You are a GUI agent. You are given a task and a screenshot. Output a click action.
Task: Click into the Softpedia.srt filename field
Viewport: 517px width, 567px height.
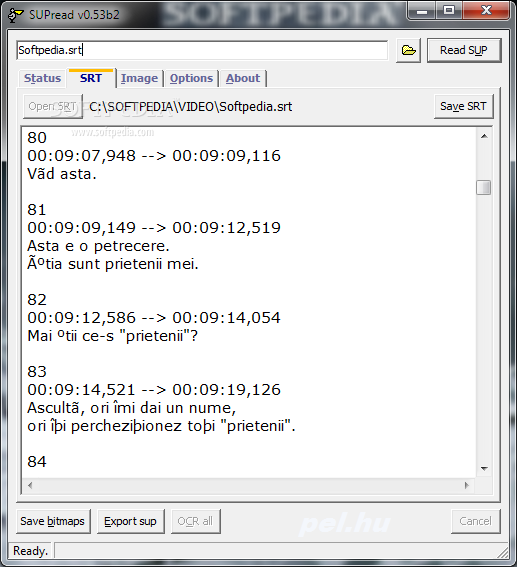pos(202,50)
